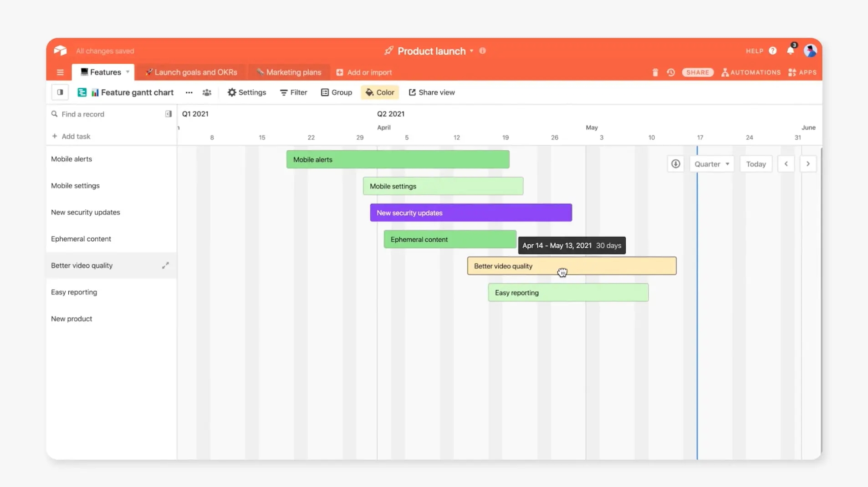The height and width of the screenshot is (487, 868).
Task: Expand Better video quality row to full screen
Action: pos(166,265)
